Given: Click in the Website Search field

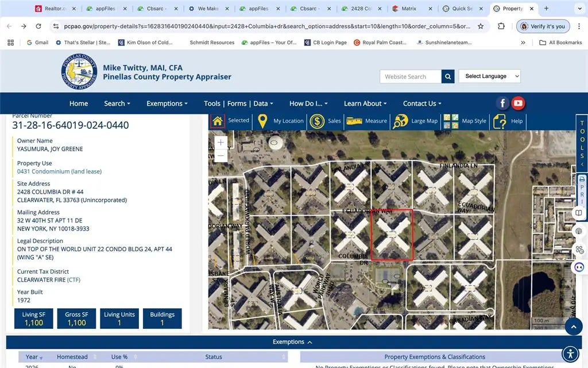Looking at the screenshot, I should coord(410,76).
